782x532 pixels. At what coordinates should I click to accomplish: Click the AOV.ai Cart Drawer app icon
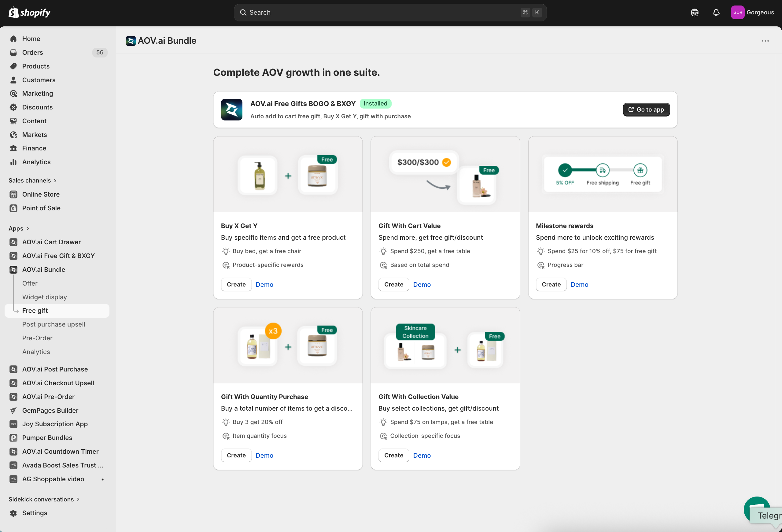coord(13,242)
